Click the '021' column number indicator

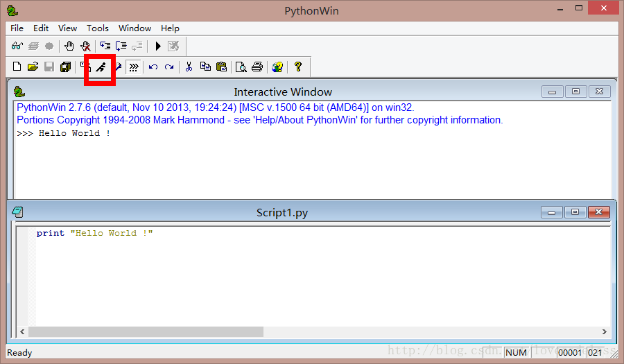pos(595,352)
